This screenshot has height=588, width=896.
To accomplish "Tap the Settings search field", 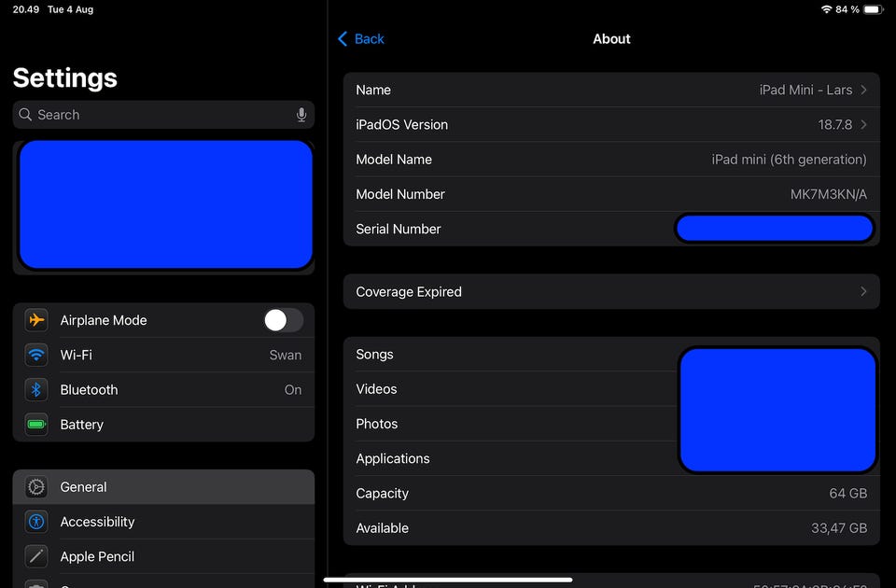I will [x=163, y=115].
